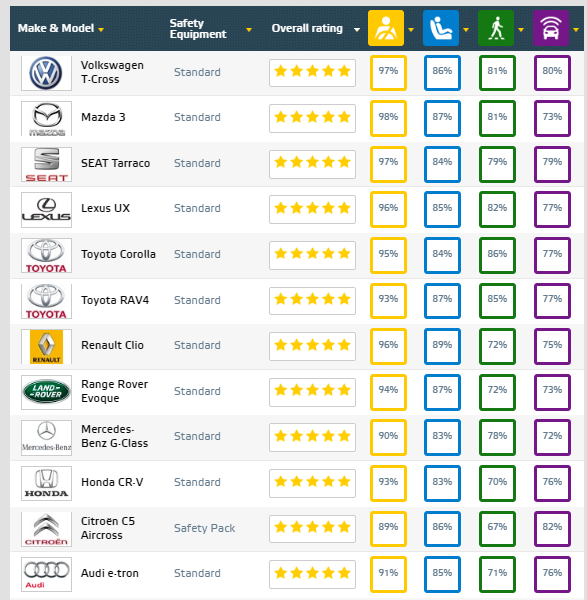Image resolution: width=587 pixels, height=600 pixels.
Task: Click arrow beside the purple Safety Assist icon
Action: tap(576, 29)
